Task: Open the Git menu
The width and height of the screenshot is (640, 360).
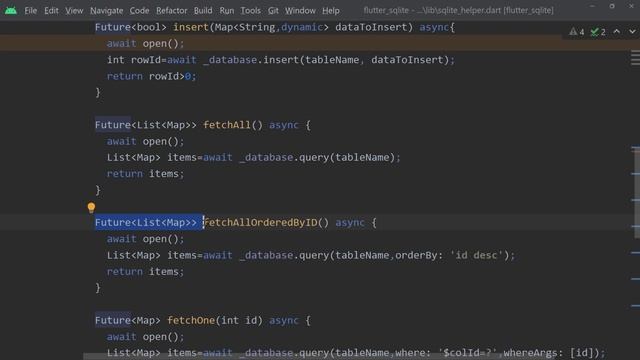Action: pos(273,11)
